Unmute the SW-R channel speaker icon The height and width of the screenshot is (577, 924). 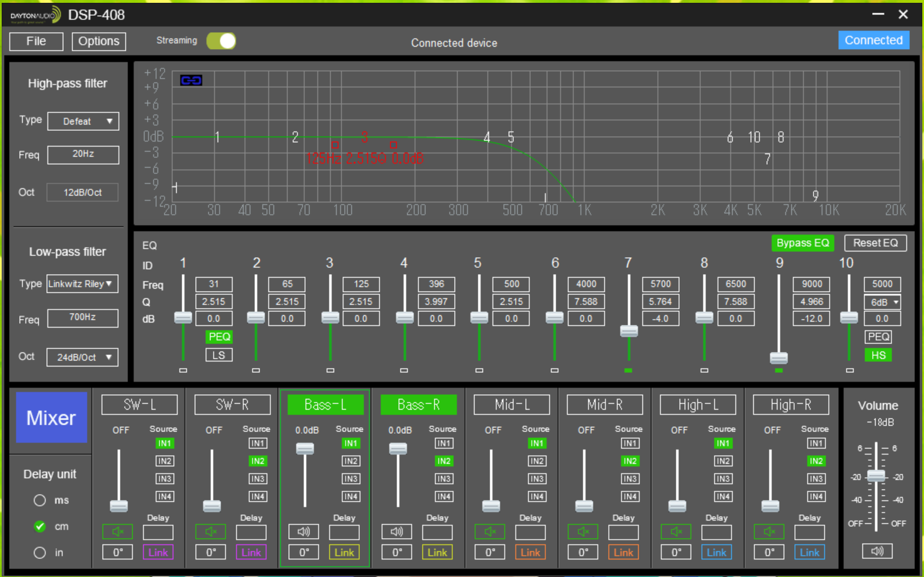tap(210, 531)
